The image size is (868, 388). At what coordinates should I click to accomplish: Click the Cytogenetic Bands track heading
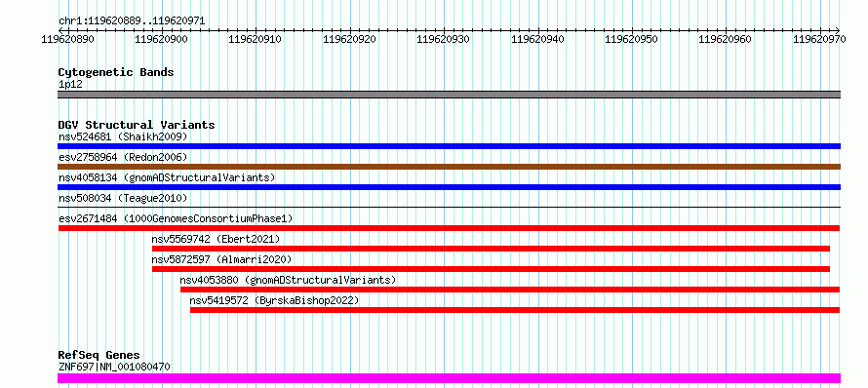[x=116, y=72]
